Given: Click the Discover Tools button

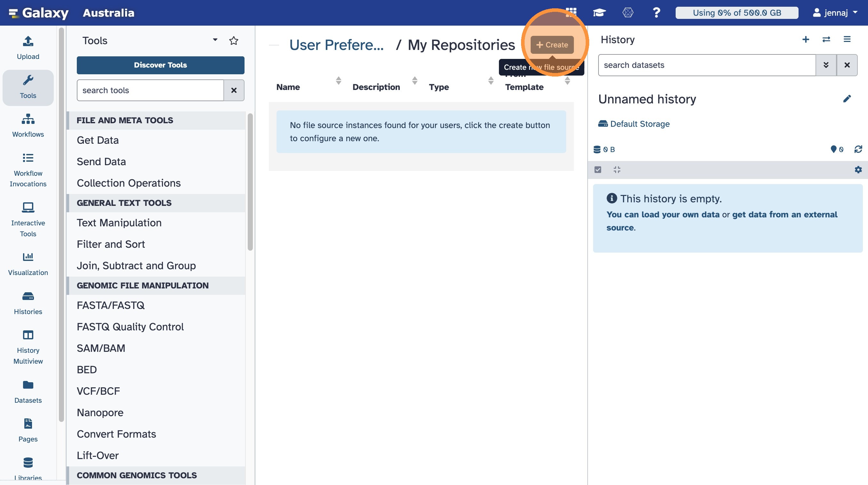Looking at the screenshot, I should click(160, 65).
